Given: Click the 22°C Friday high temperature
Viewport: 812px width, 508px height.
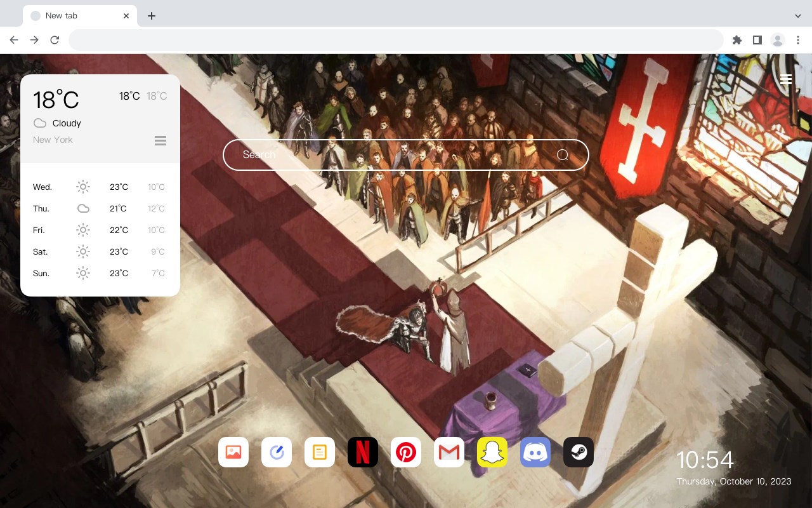Looking at the screenshot, I should point(119,230).
